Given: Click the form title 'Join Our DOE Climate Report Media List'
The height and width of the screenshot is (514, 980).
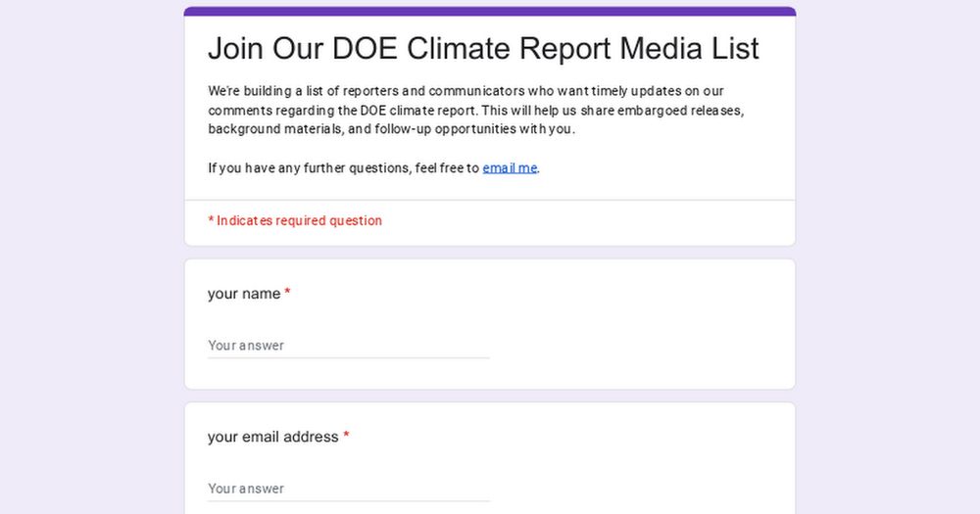Looking at the screenshot, I should tap(483, 48).
